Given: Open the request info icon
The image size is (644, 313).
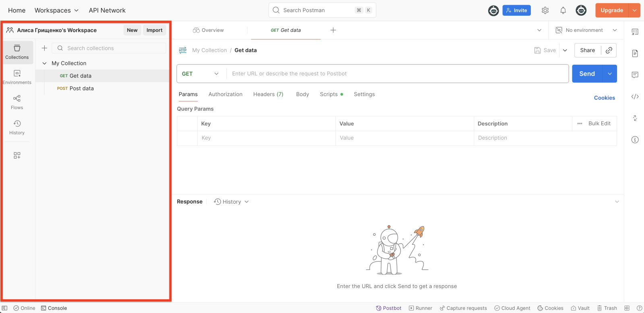Looking at the screenshot, I should pyautogui.click(x=635, y=140).
